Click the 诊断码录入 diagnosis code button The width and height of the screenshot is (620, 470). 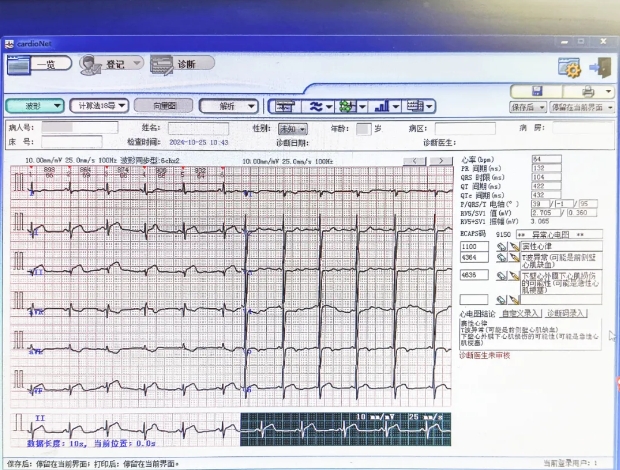[566, 314]
